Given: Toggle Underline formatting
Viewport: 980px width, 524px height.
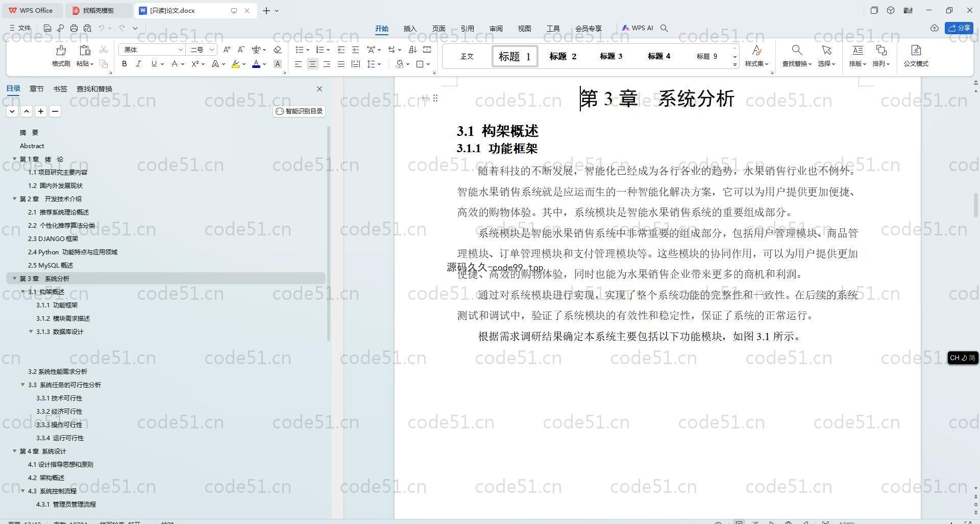Looking at the screenshot, I should pyautogui.click(x=154, y=64).
